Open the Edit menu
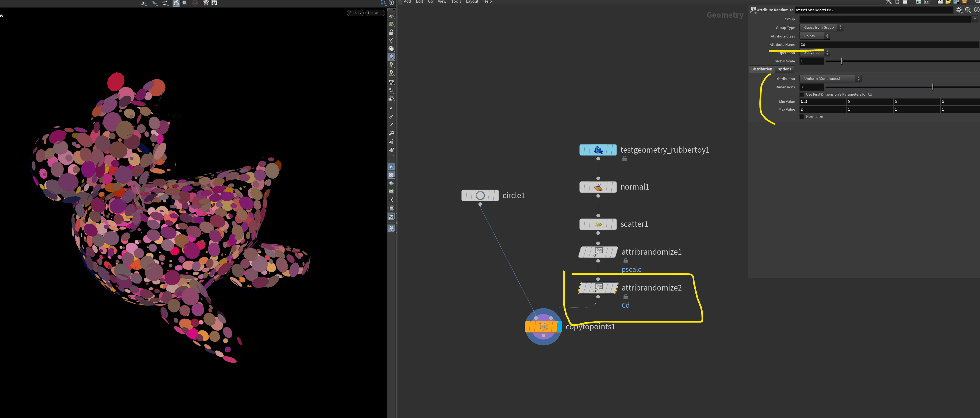 pos(419,2)
